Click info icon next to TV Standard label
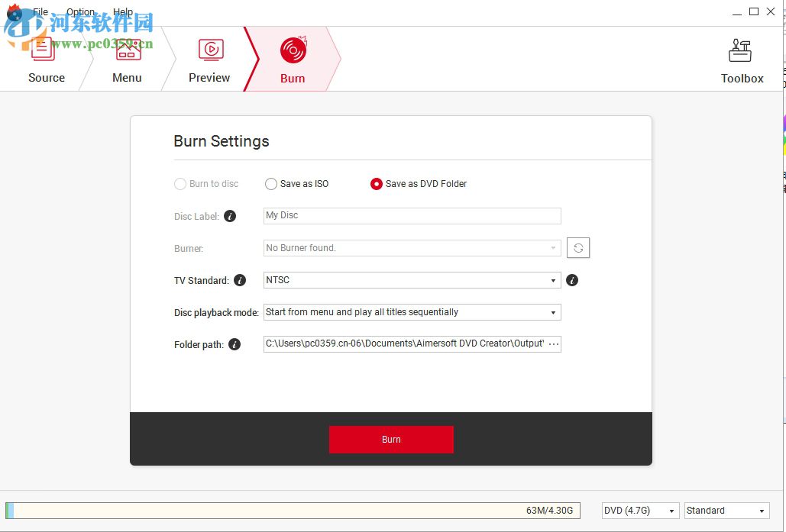The height and width of the screenshot is (532, 786). (240, 280)
